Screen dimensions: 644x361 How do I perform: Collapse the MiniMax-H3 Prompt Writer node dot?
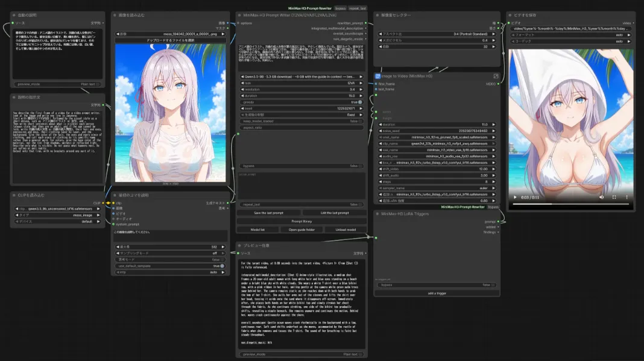[x=239, y=15]
